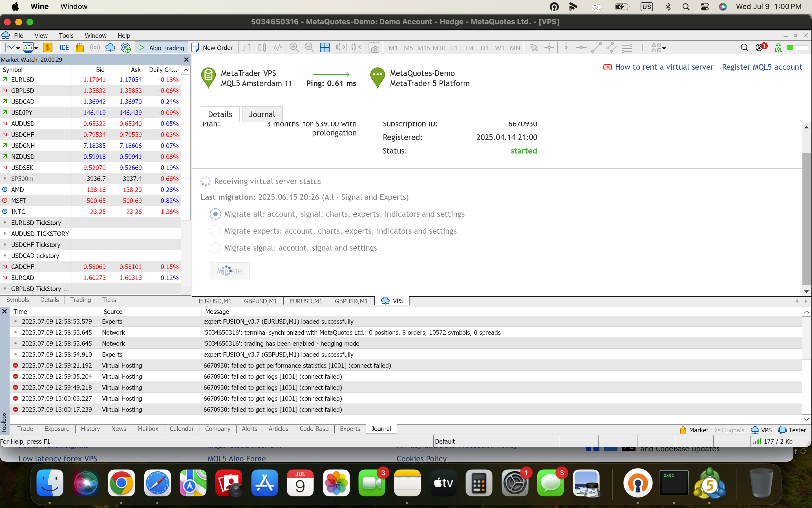
Task: Take a chart screenshot with camera icon
Action: click(374, 48)
